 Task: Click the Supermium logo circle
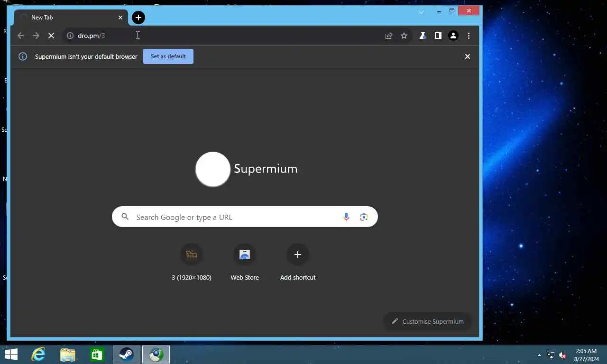213,169
